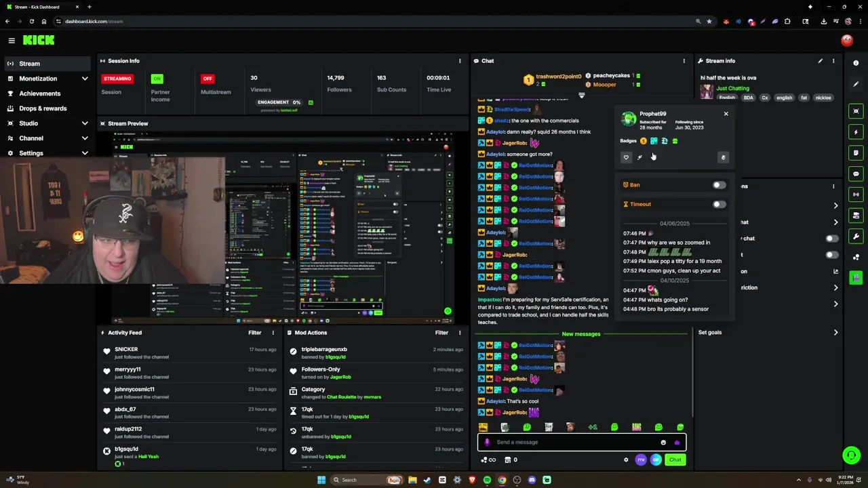Screen dimensions: 868x488
Task: Open Drops & rewards in the sidebar
Action: (42, 108)
